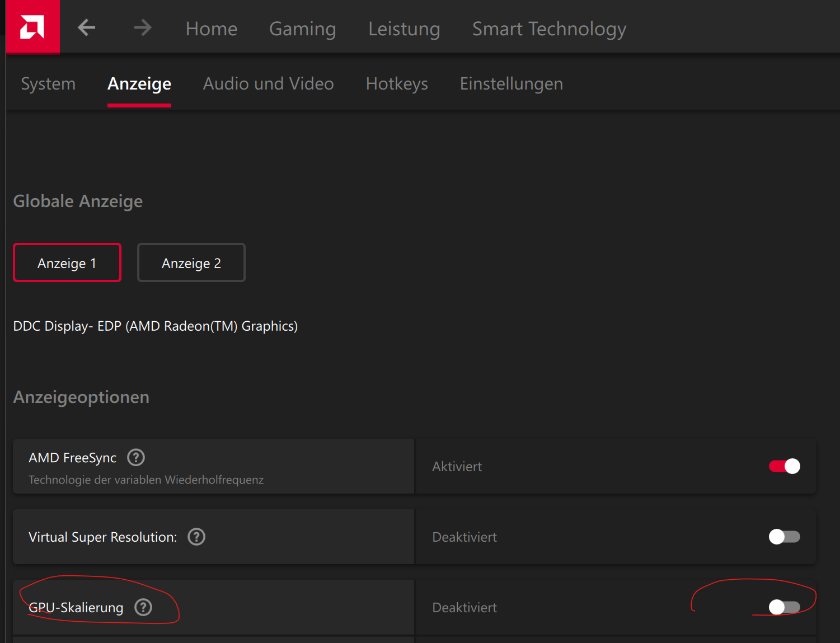This screenshot has width=840, height=643.
Task: Switch to the Audio und Video tab
Action: 269,83
